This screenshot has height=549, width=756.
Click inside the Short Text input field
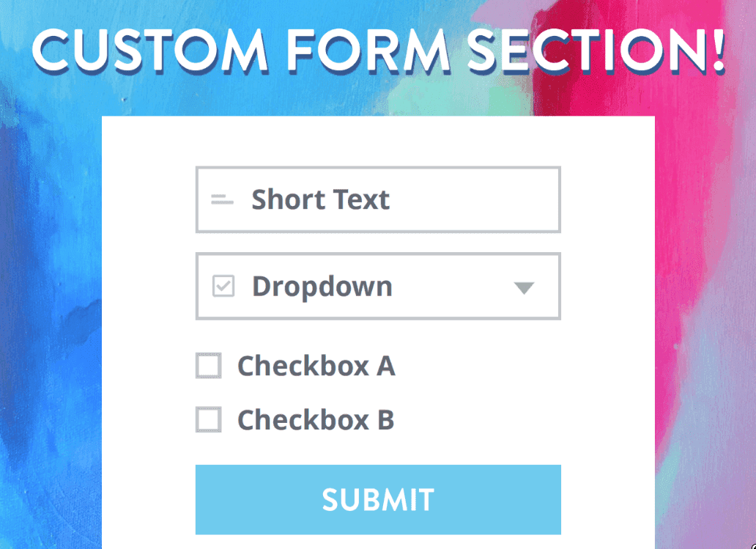click(x=378, y=199)
